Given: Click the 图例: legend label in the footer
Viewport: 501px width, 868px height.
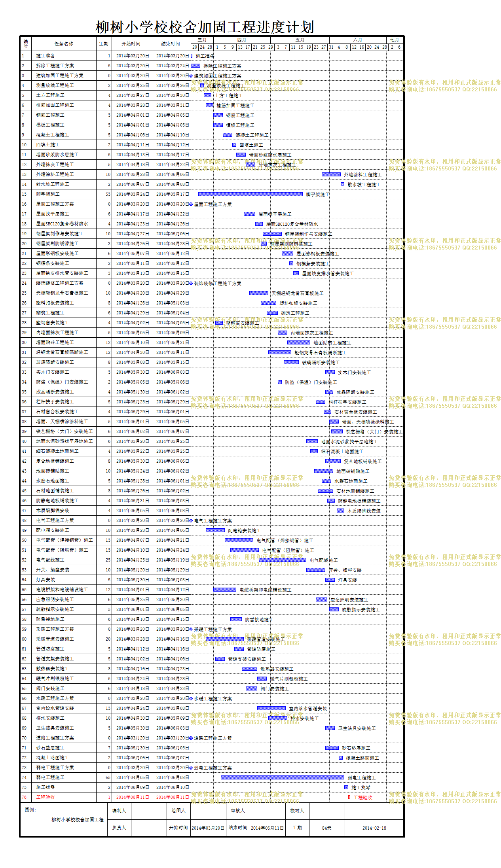Looking at the screenshot, I should 30,810.
